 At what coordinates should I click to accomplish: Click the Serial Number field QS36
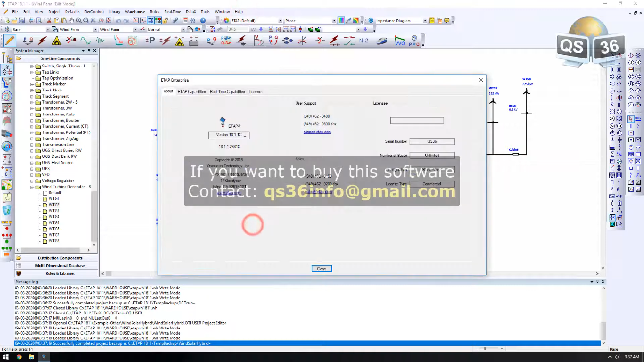(x=432, y=141)
